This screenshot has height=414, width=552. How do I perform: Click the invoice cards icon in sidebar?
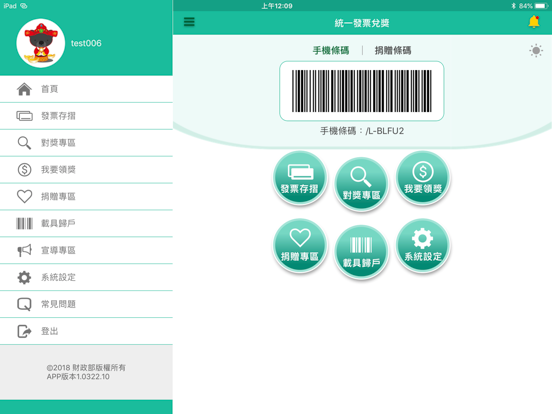[24, 116]
